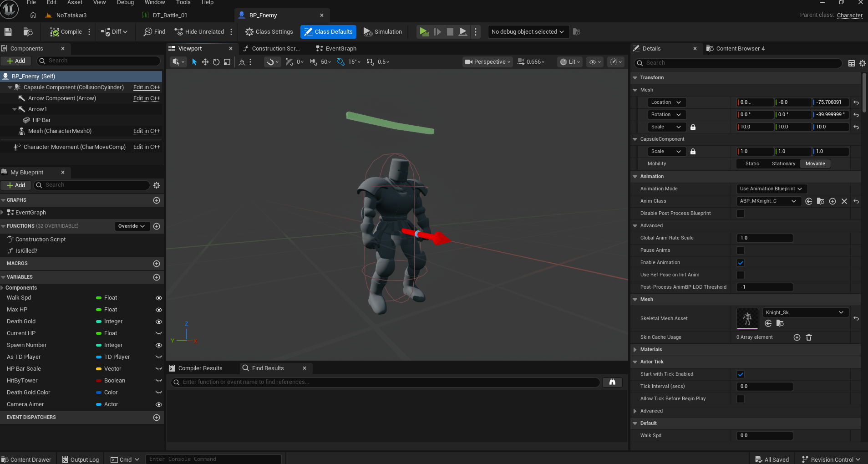Open viewport Show flags eye menu
Image resolution: width=868 pixels, height=464 pixels.
595,62
